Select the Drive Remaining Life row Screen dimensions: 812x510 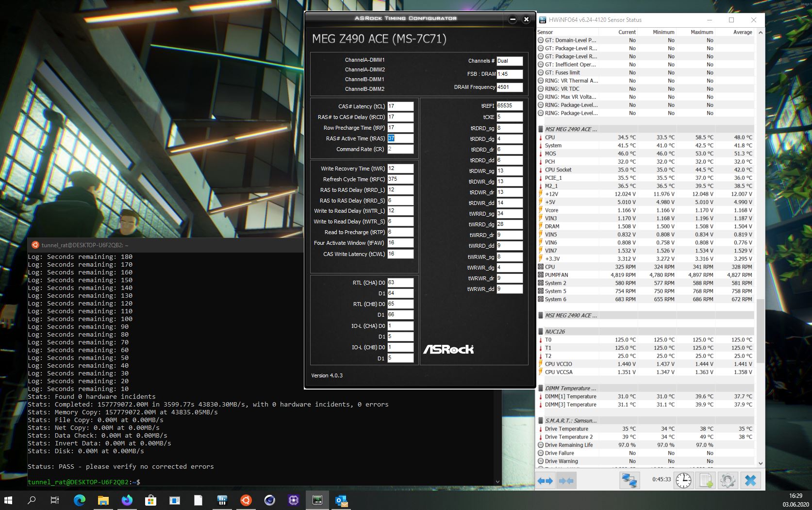click(646, 445)
